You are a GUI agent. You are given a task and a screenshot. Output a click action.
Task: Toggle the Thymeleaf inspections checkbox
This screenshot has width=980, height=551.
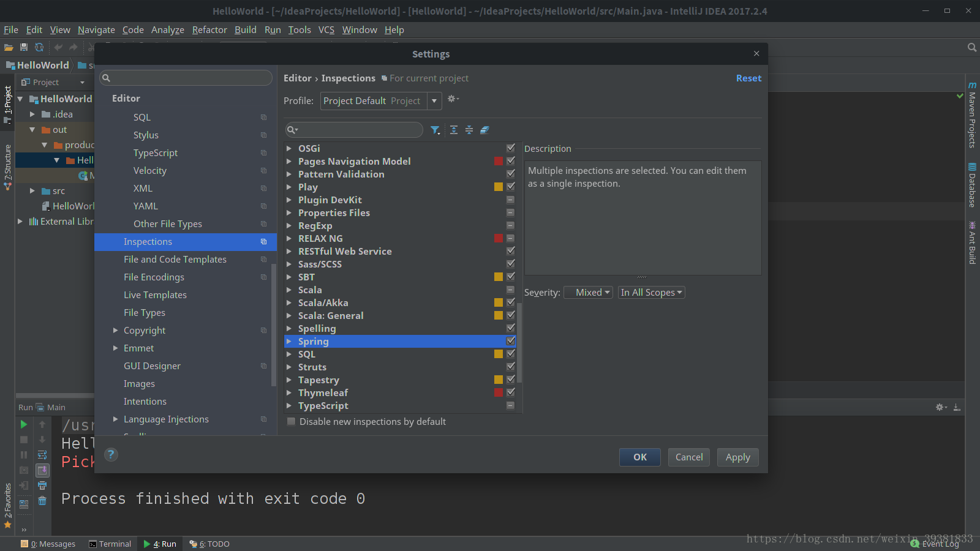pos(511,392)
